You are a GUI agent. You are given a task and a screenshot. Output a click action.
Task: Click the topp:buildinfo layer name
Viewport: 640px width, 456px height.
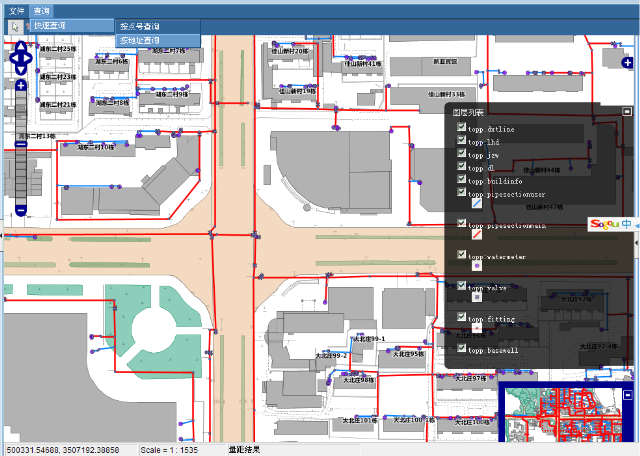coord(495,181)
